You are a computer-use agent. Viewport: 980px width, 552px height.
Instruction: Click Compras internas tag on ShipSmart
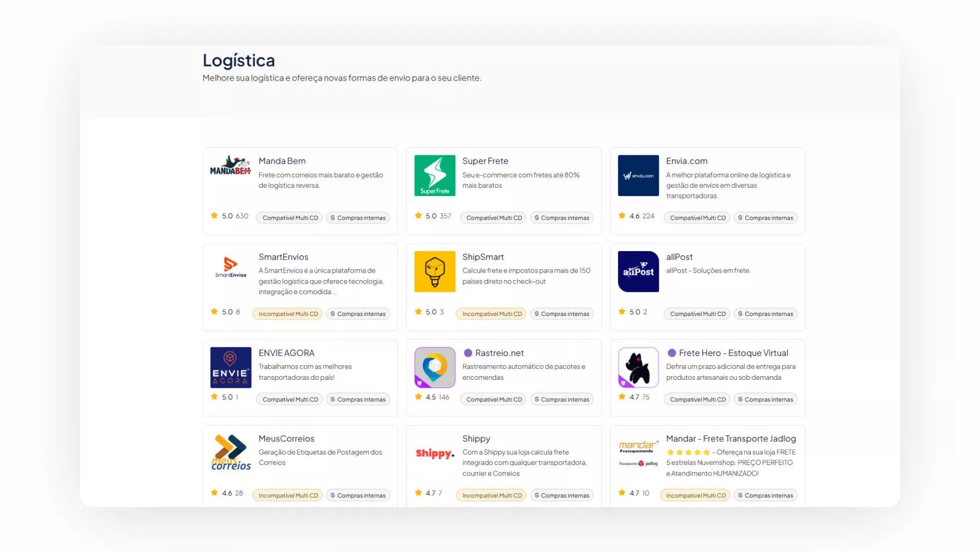coord(562,314)
